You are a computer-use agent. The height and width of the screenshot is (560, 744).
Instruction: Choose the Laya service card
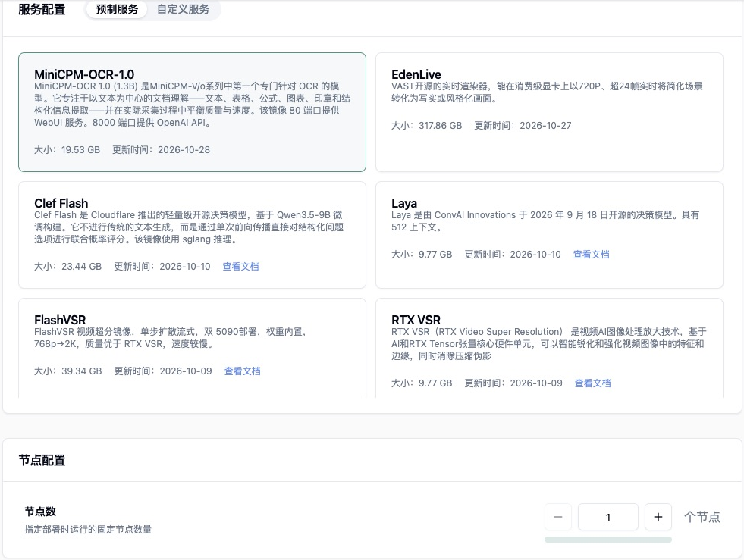tap(549, 235)
